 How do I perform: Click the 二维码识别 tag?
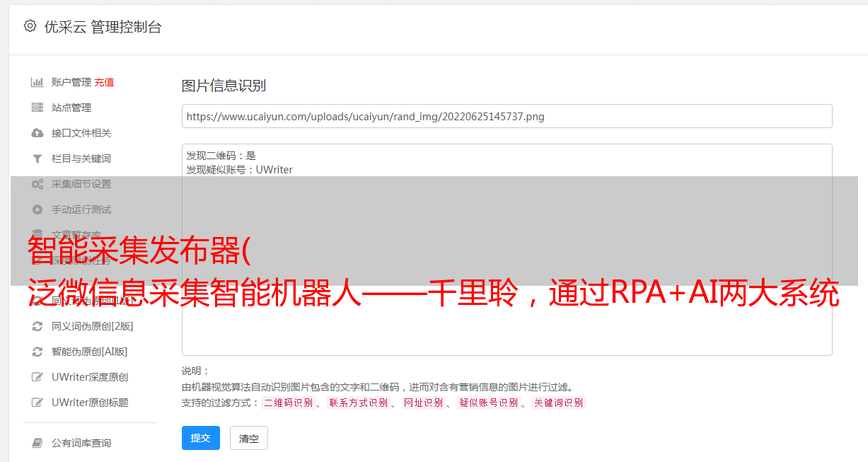click(x=288, y=403)
